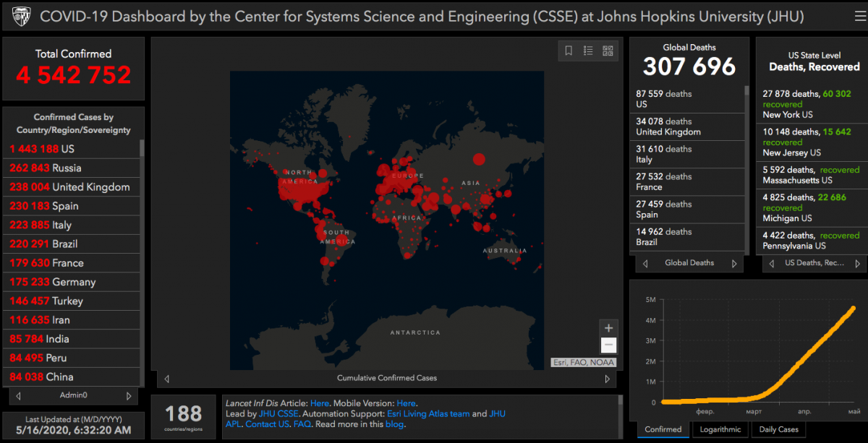Show the map legend list icon

tap(588, 51)
